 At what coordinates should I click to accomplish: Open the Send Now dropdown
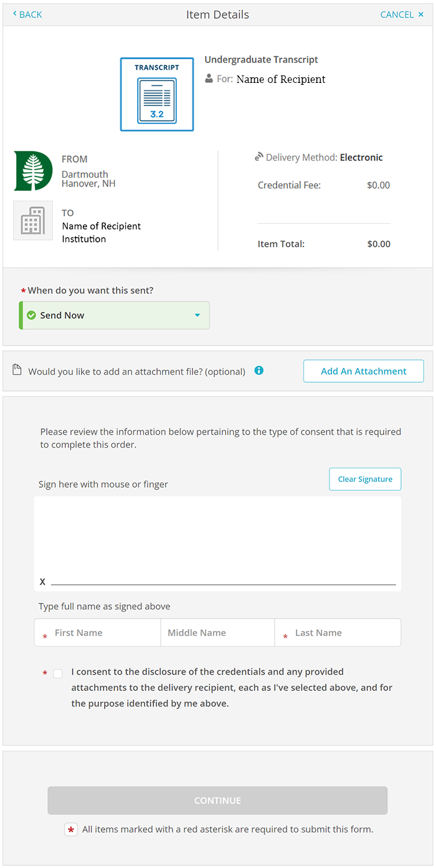click(115, 316)
